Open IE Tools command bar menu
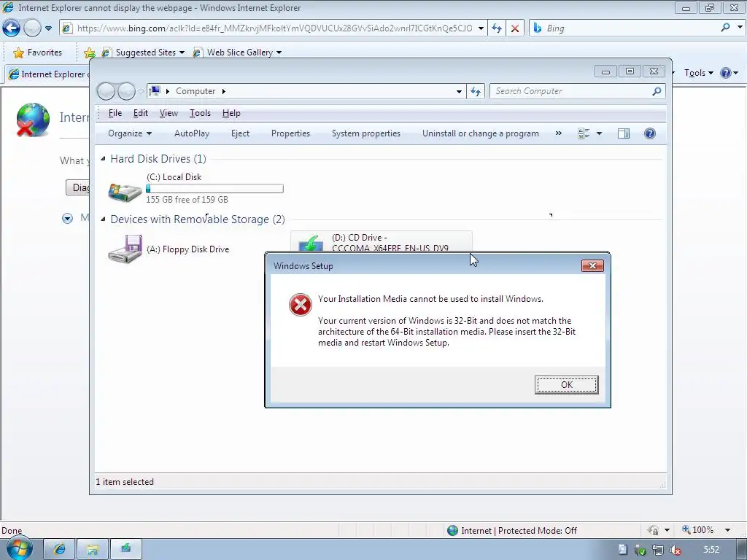 pyautogui.click(x=698, y=73)
